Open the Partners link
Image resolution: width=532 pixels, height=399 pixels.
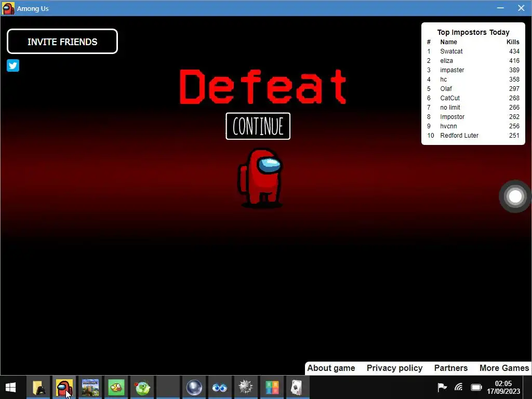451,368
